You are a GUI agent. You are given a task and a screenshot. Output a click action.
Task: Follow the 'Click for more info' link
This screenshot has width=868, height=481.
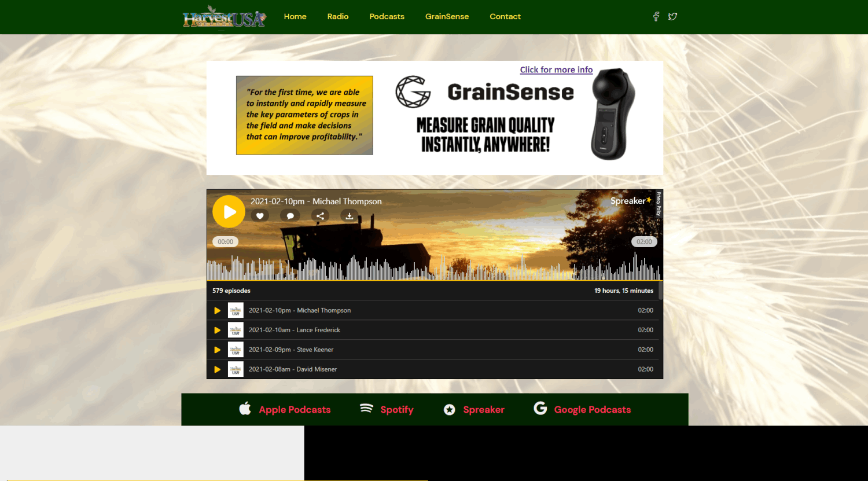coord(556,69)
